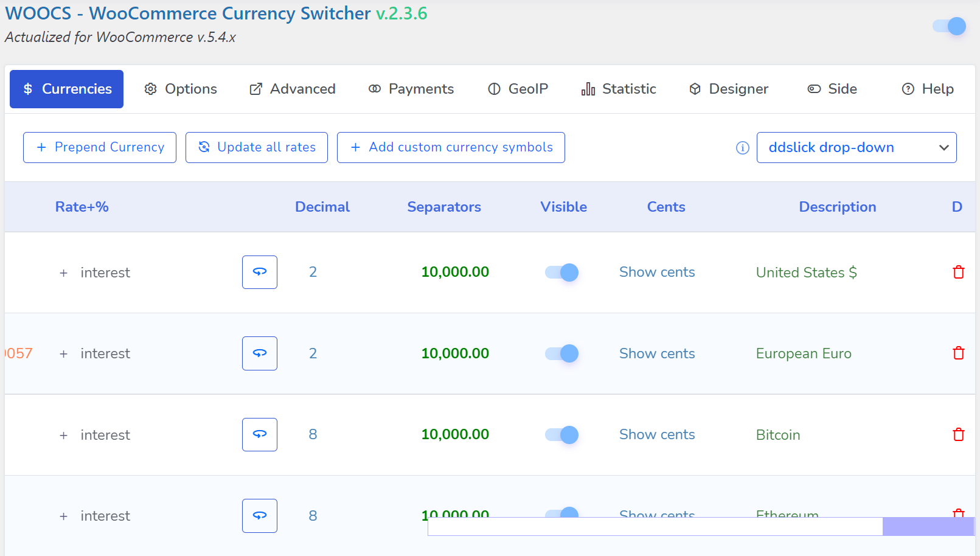The height and width of the screenshot is (556, 980).
Task: Edit the European Euro description
Action: tap(804, 353)
